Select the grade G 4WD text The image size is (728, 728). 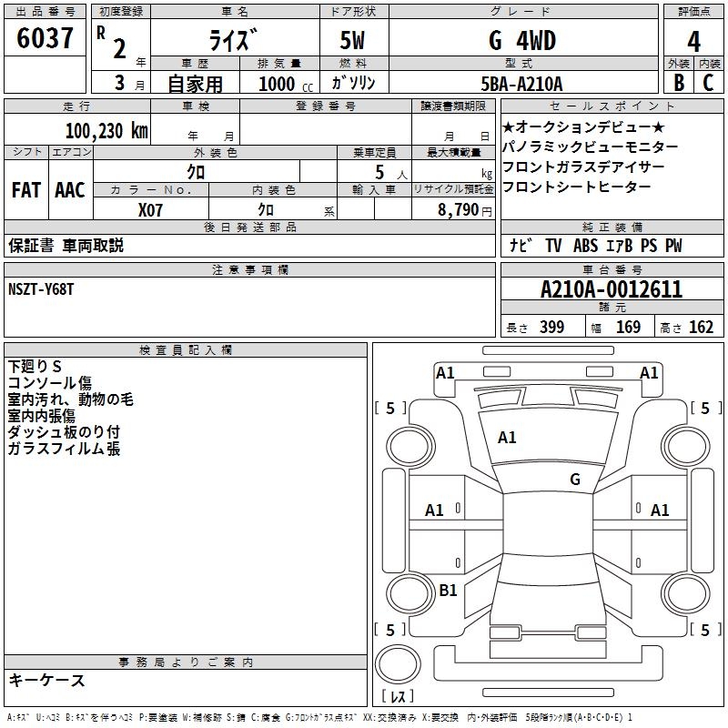tap(522, 40)
